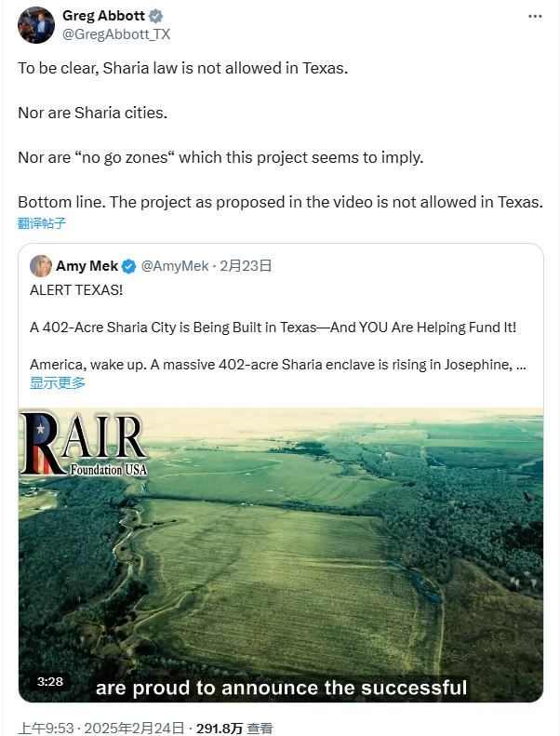The height and width of the screenshot is (736, 560).
Task: Click the 'Bottom line' sentence in the post
Action: tap(279, 202)
